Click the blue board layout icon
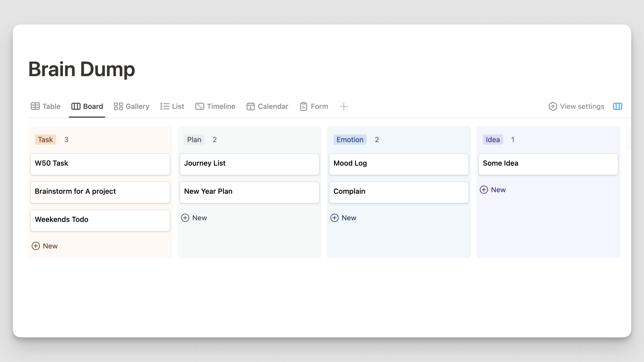Screen dimensions: 644x362 [x=617, y=106]
